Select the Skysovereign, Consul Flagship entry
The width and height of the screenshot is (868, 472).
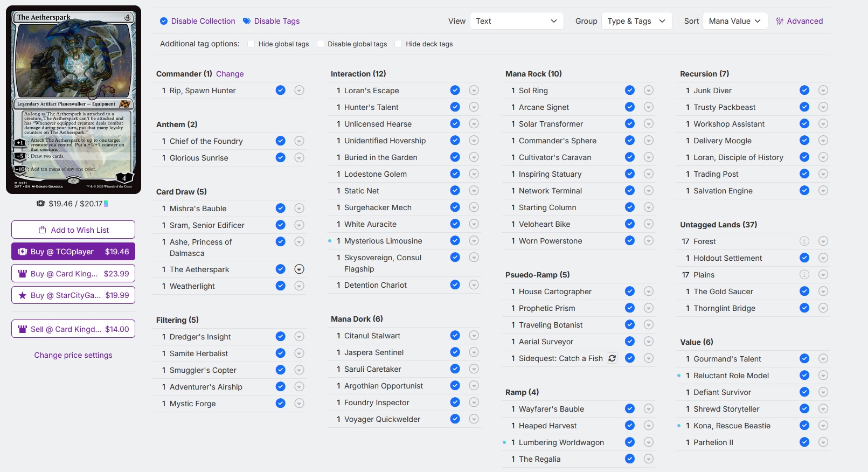coord(383,263)
